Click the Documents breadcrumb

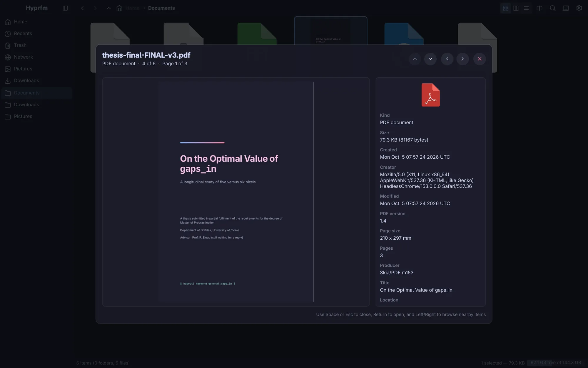coord(161,8)
